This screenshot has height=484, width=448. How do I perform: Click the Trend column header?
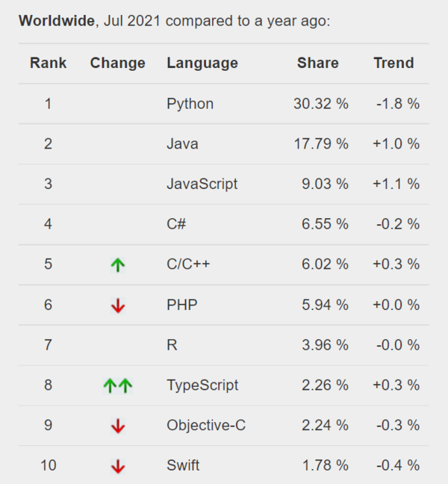[x=393, y=63]
